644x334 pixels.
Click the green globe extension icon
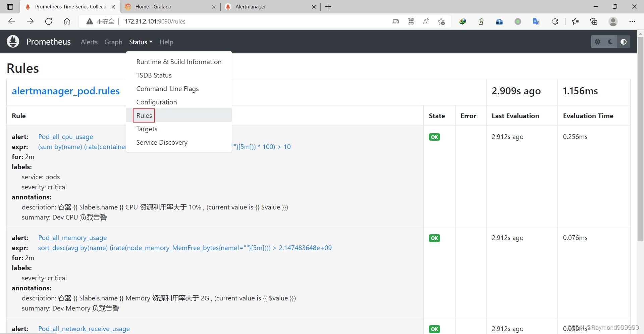click(463, 21)
